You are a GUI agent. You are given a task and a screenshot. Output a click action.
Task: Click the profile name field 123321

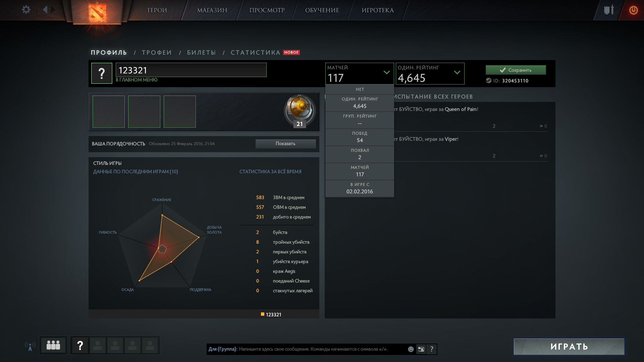(x=191, y=70)
